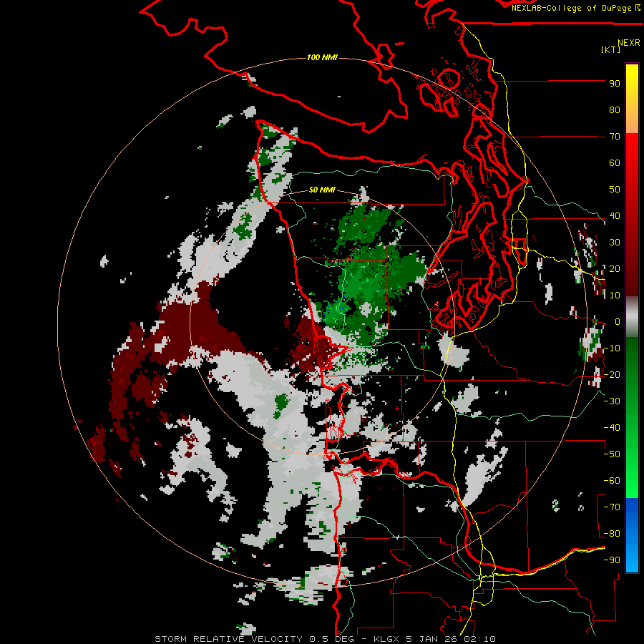The height and width of the screenshot is (644, 644).
Task: Click the -80 knot scale value
Action: pos(612,534)
